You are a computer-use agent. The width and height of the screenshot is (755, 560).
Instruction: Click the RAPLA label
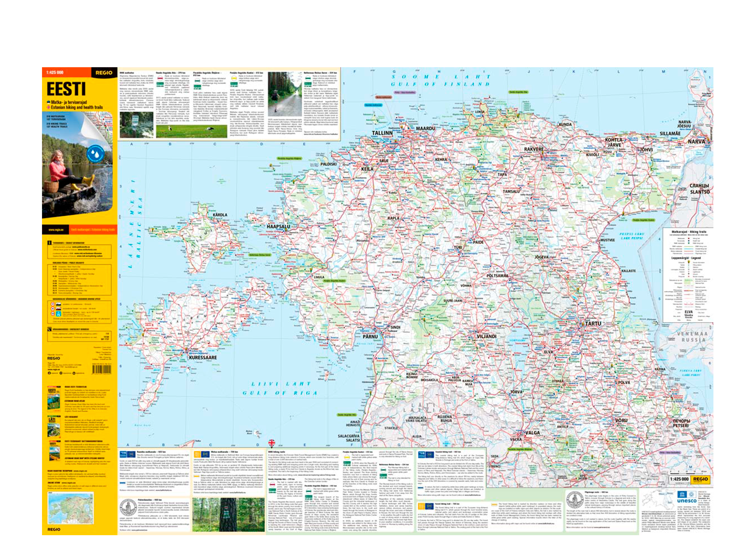coord(393,218)
